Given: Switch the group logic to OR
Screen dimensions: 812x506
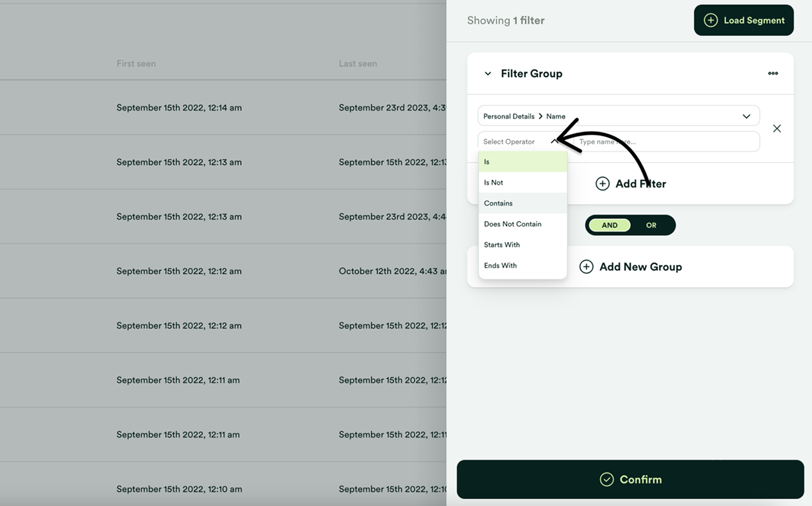Looking at the screenshot, I should (x=651, y=225).
